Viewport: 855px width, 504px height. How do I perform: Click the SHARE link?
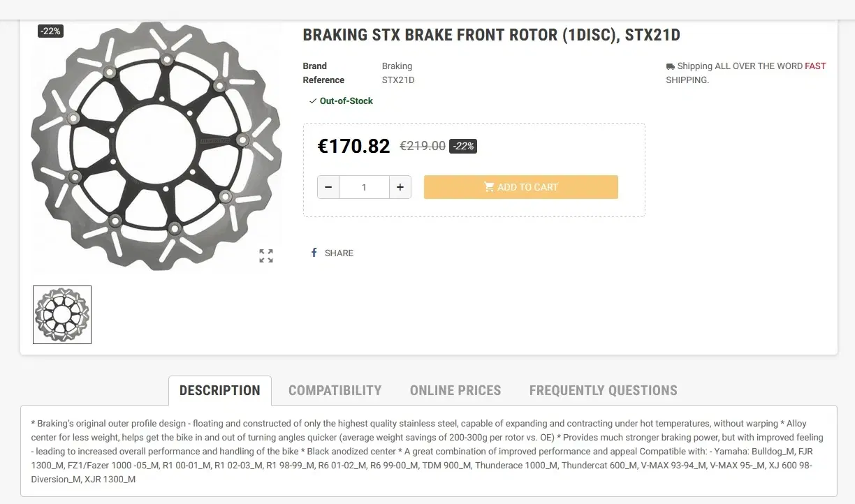click(339, 253)
